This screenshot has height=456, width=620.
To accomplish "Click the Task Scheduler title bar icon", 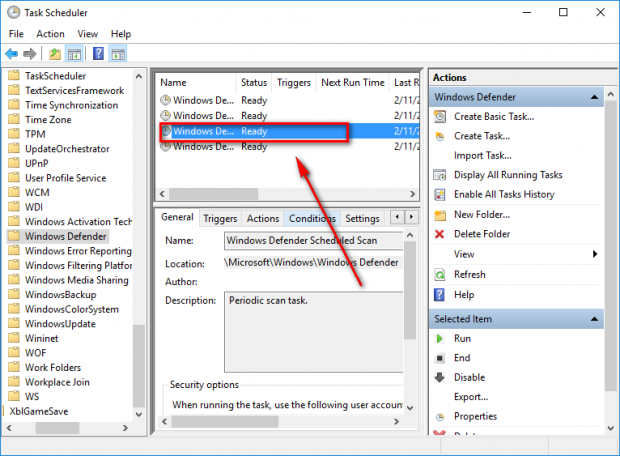I will click(13, 12).
